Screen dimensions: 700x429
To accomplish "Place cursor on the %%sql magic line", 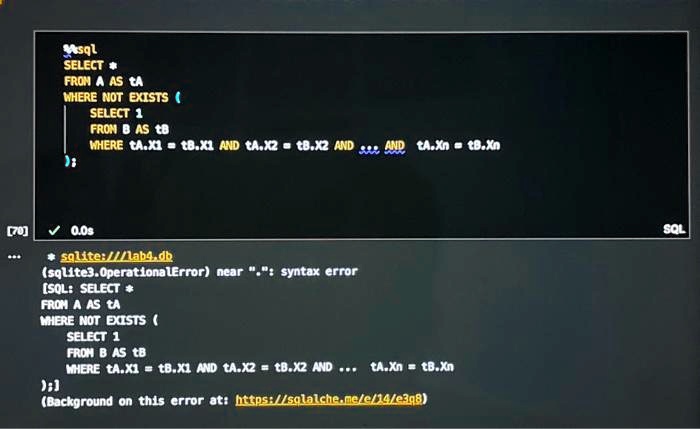I will coord(80,49).
